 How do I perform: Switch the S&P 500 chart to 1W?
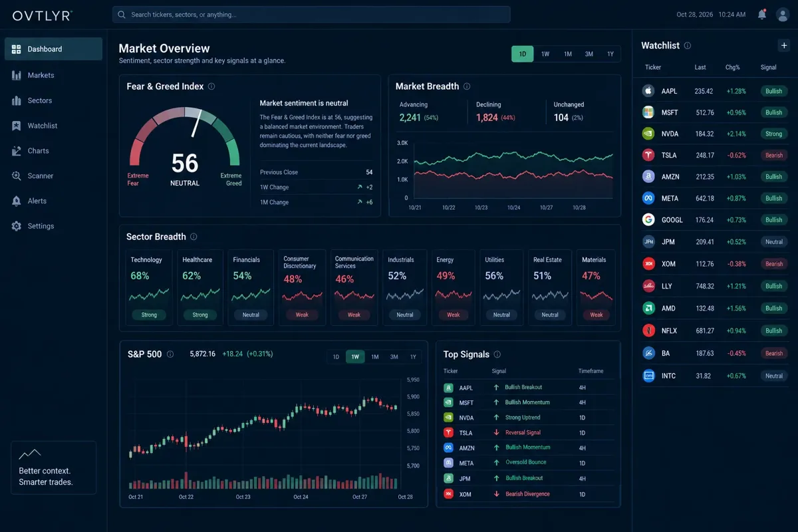pos(355,357)
